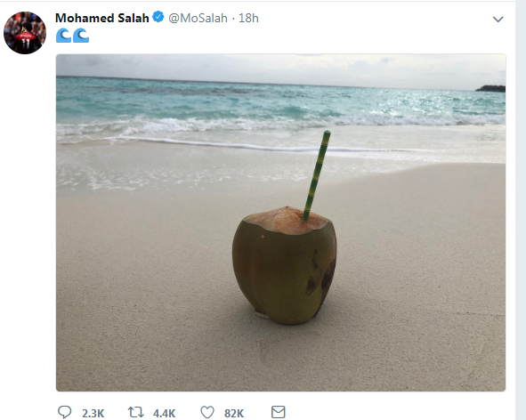Open the coconut beach photo
The image size is (526, 420).
pyautogui.click(x=280, y=222)
